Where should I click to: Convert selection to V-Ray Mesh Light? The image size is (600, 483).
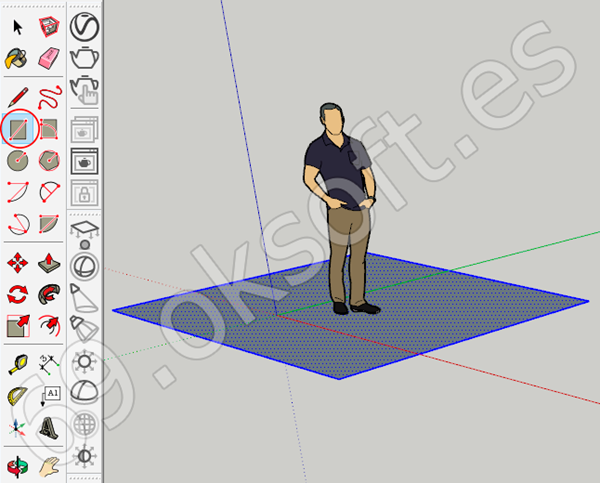[85, 424]
